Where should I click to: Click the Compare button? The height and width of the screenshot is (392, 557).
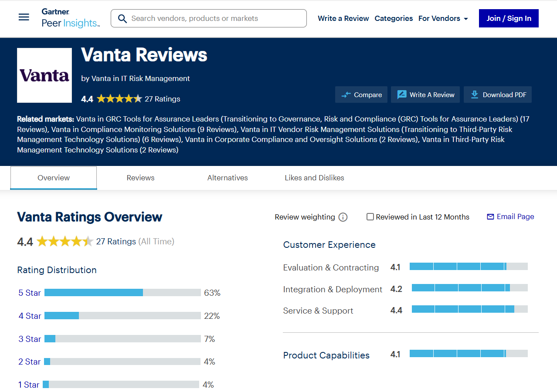pos(361,95)
